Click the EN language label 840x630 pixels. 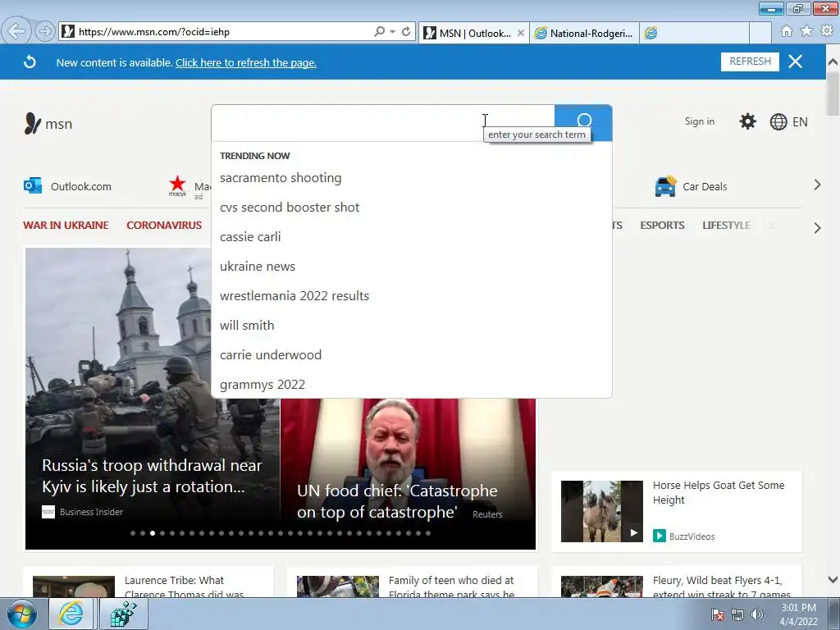click(x=800, y=122)
